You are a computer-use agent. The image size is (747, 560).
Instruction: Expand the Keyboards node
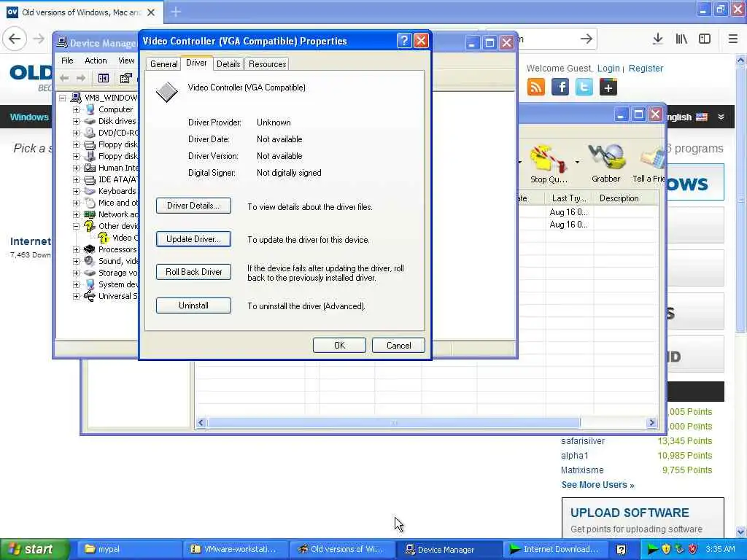click(76, 191)
